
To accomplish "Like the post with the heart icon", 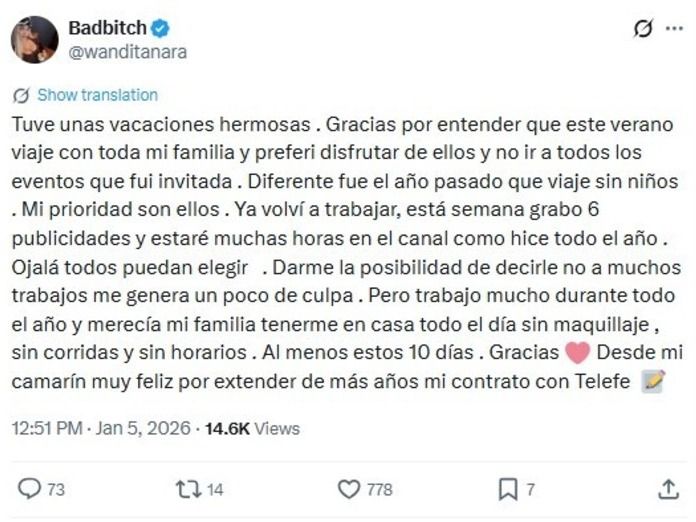I will pyautogui.click(x=348, y=489).
